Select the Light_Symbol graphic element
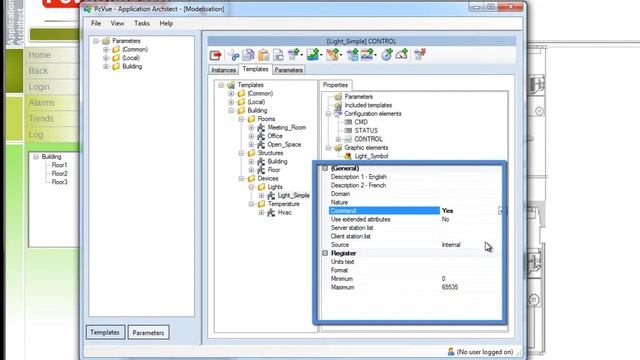 (x=371, y=156)
